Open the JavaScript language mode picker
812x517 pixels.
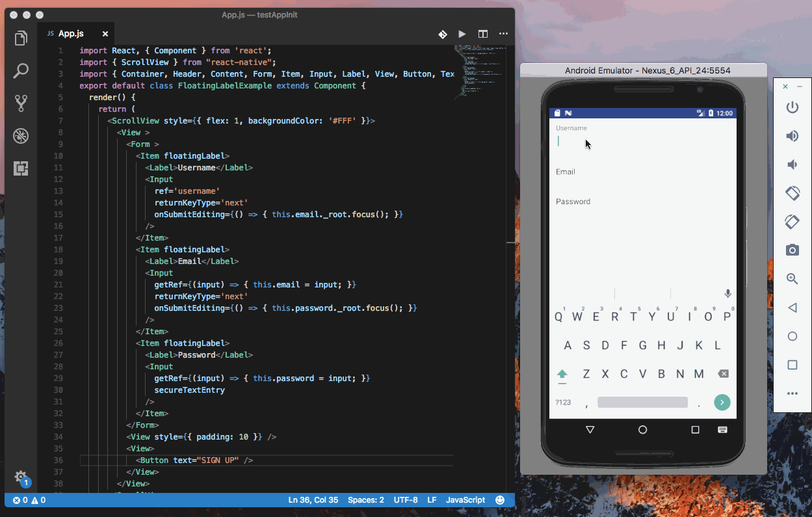click(x=465, y=499)
